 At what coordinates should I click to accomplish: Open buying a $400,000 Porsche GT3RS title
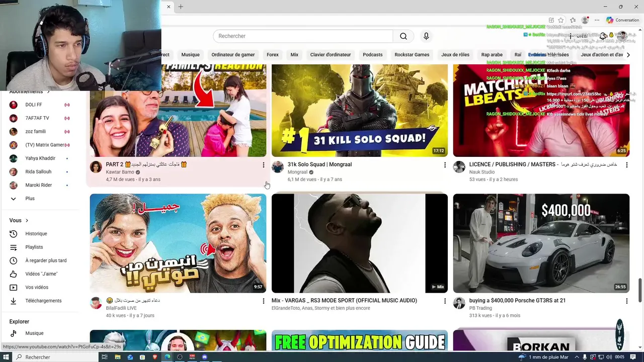[x=517, y=301]
